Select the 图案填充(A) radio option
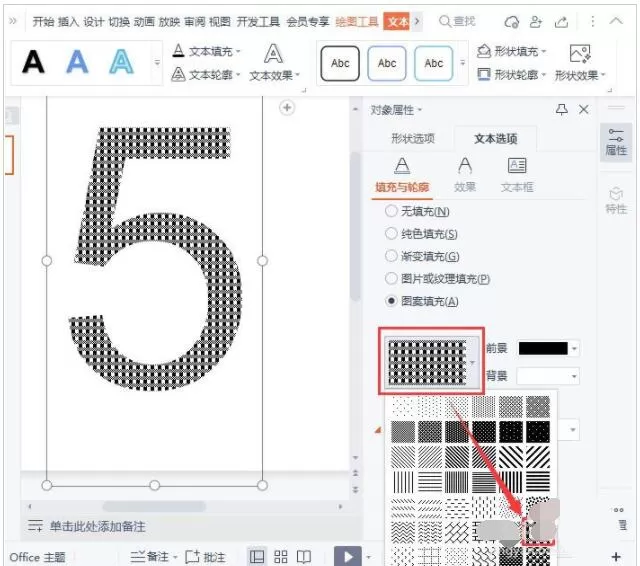The width and height of the screenshot is (640, 566). pyautogui.click(x=422, y=301)
